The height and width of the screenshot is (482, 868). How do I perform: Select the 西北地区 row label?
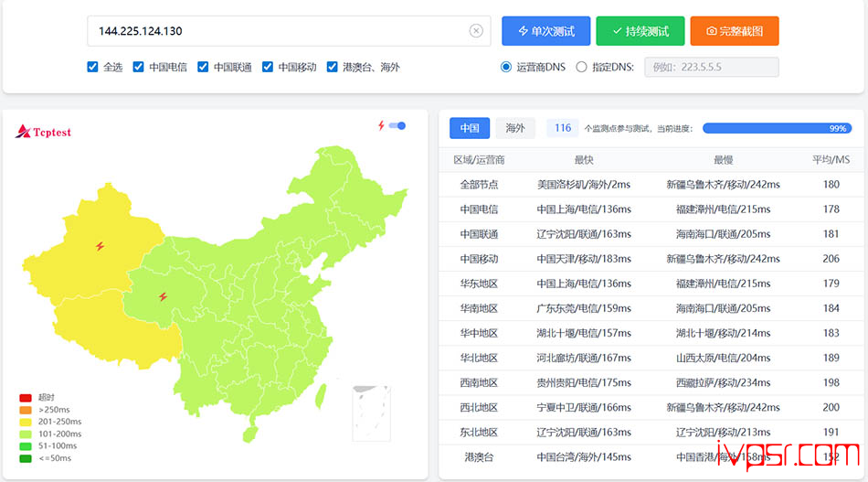pos(479,408)
